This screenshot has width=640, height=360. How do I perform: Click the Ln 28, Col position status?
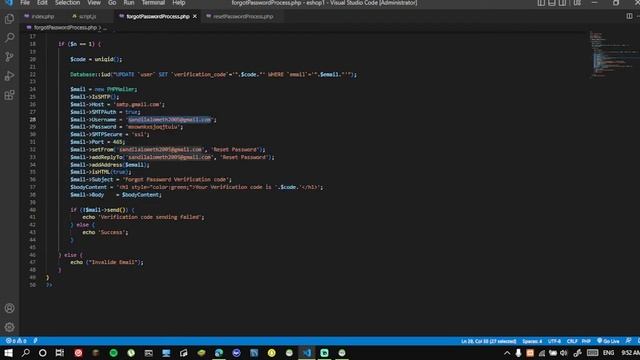[x=489, y=341]
